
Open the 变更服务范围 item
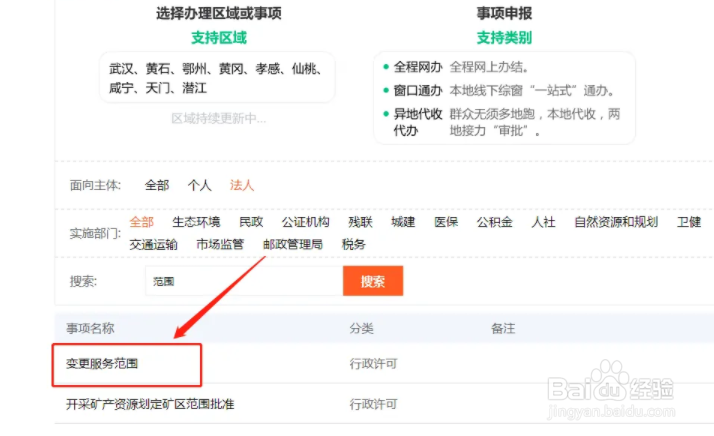(x=102, y=364)
